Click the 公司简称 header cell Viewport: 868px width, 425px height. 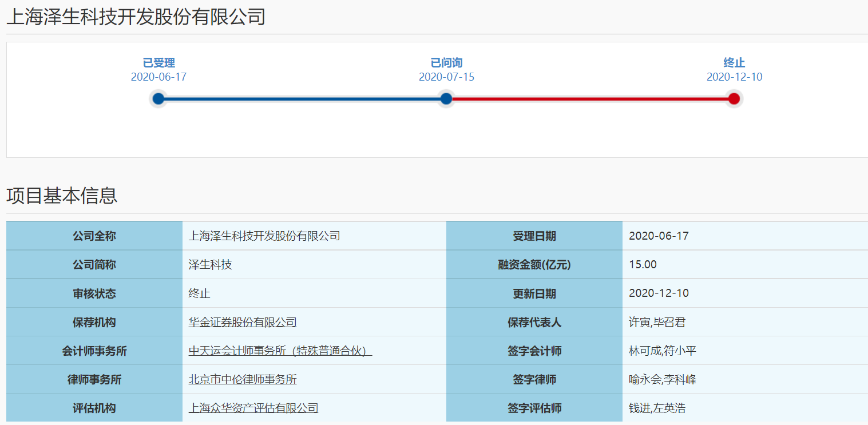coord(94,265)
